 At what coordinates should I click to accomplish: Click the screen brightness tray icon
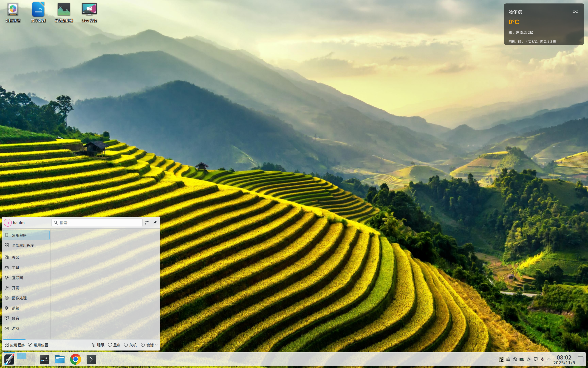529,359
